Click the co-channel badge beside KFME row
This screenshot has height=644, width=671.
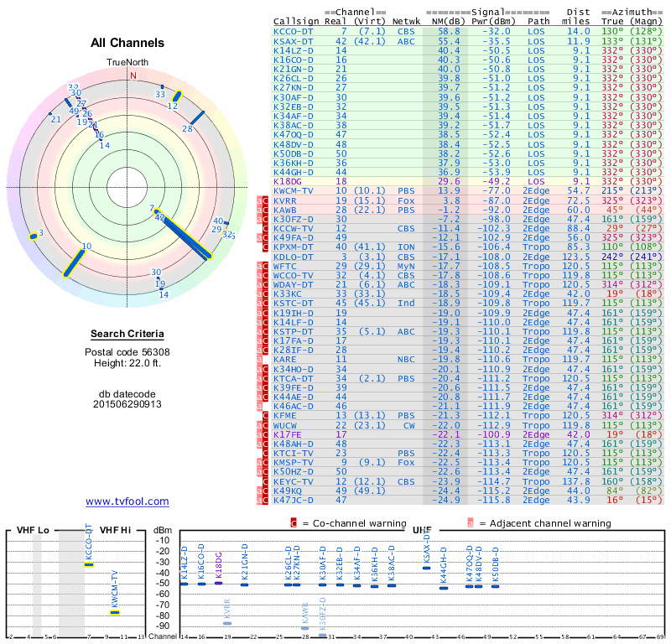[x=265, y=416]
